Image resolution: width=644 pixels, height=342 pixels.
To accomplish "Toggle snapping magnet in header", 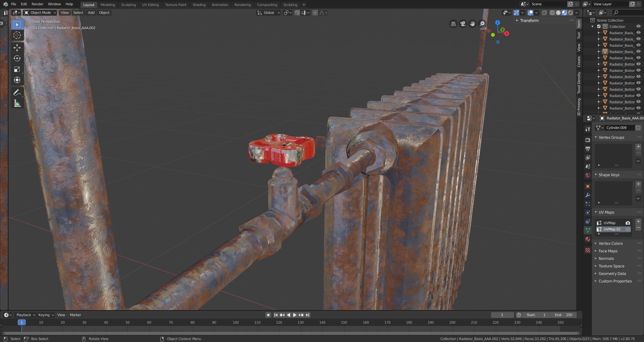I will pos(297,13).
